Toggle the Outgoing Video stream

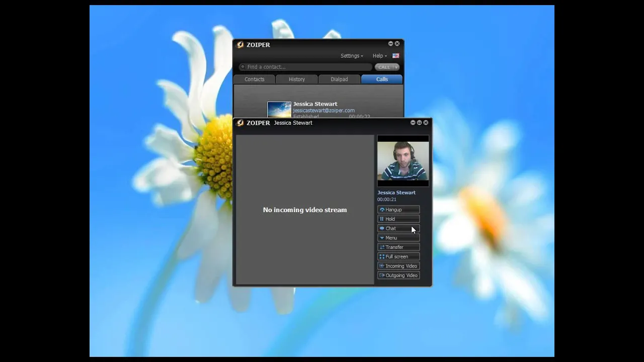[398, 276]
